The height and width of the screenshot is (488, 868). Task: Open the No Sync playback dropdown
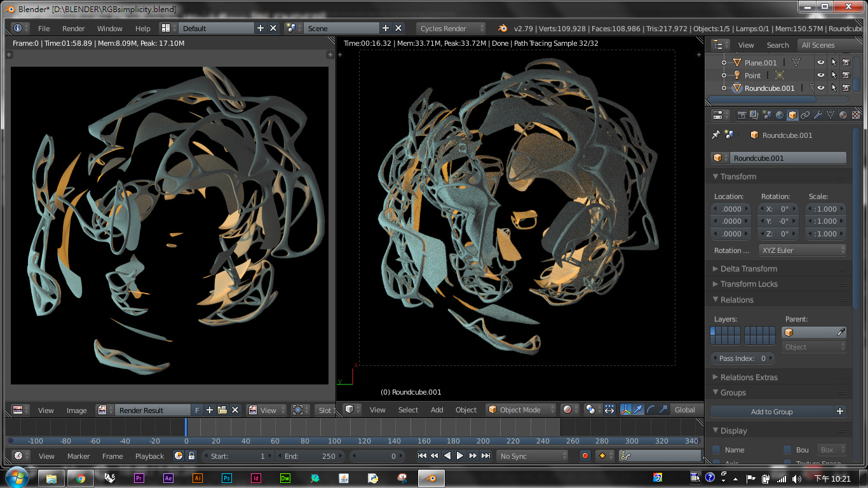[532, 456]
